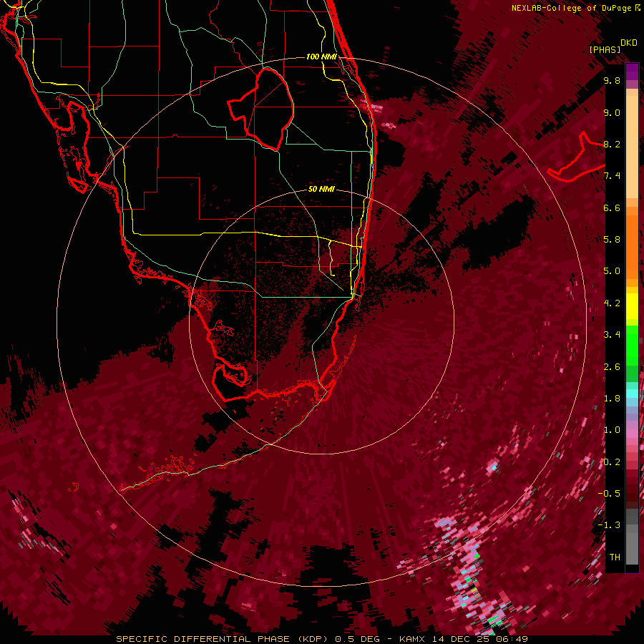Click the Specific Differential Phase title caption
The width and height of the screenshot is (644, 644).
(x=322, y=639)
